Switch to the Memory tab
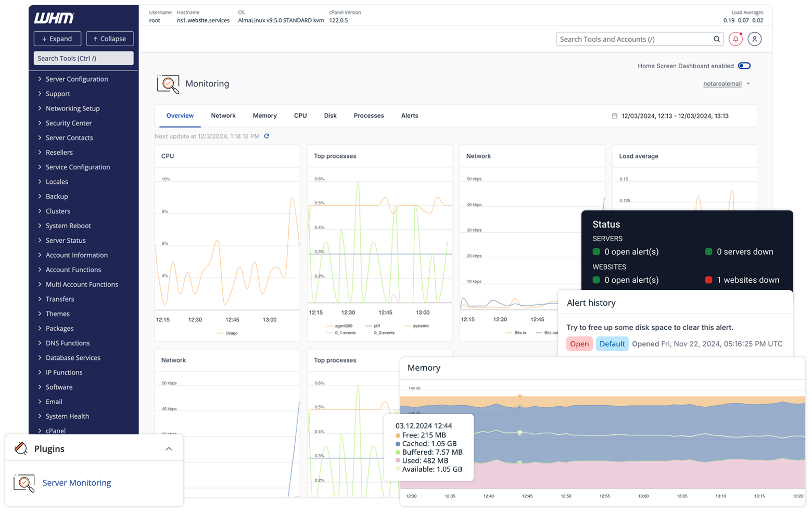Screen dimensions: 812x513 265,116
